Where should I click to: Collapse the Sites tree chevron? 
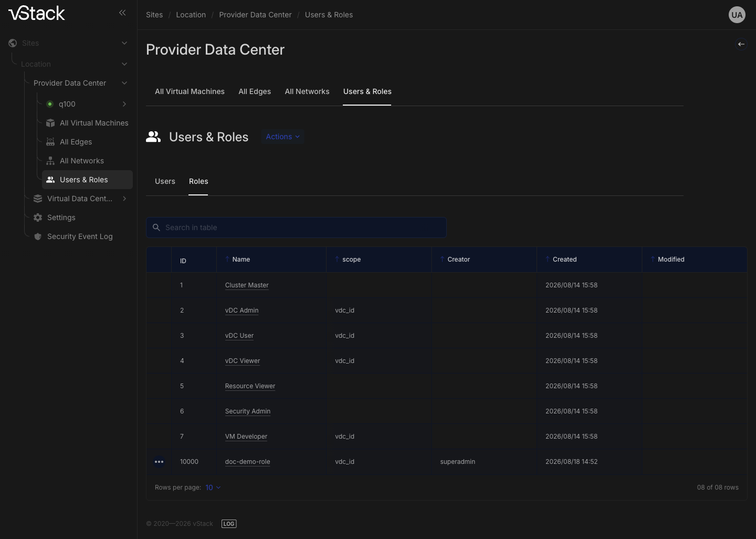[x=124, y=43]
